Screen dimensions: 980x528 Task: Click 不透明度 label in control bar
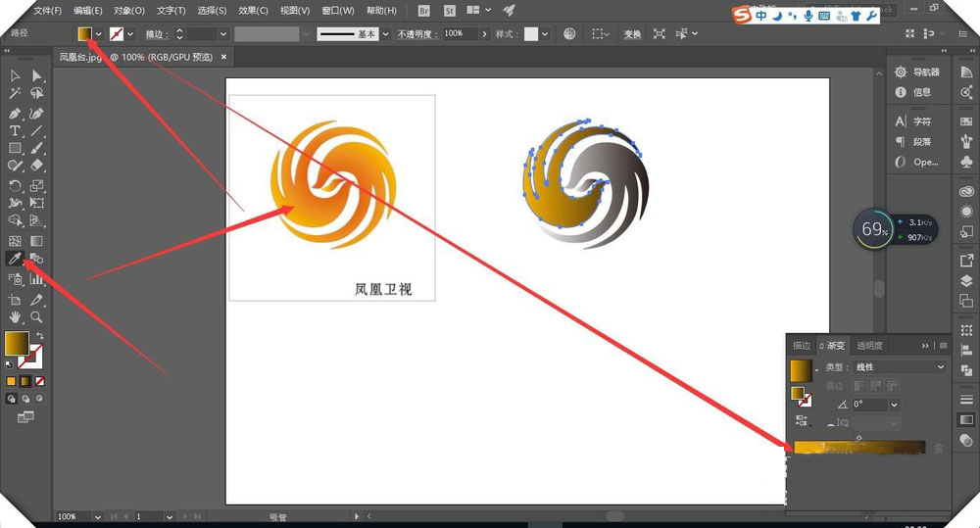point(416,34)
